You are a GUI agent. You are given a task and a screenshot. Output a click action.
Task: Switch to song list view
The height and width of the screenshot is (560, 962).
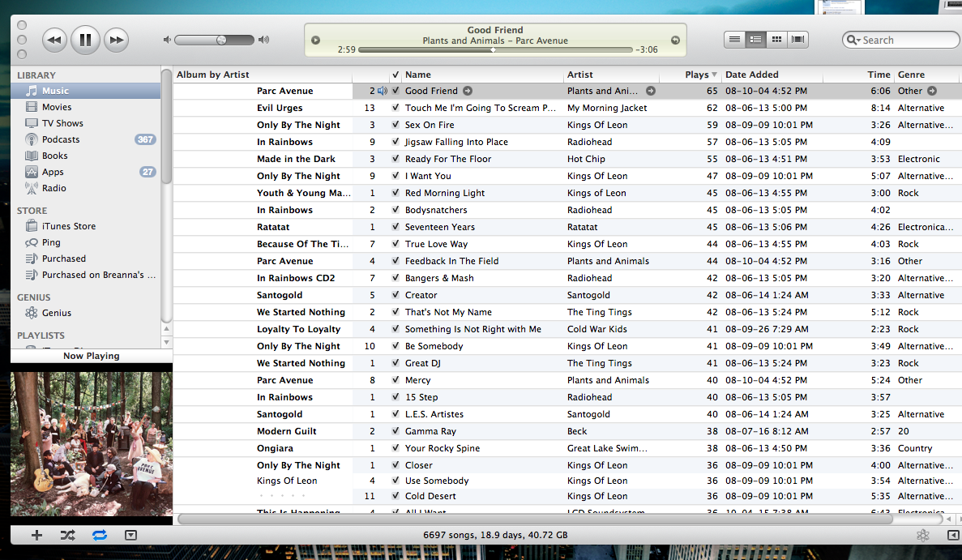pos(734,40)
